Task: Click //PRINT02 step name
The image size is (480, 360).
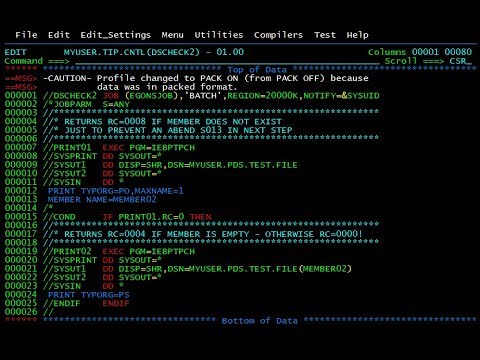Action: (67, 252)
